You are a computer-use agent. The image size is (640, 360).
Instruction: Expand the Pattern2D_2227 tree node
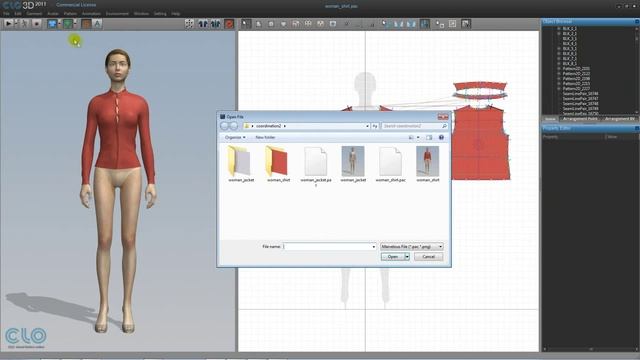click(x=559, y=89)
